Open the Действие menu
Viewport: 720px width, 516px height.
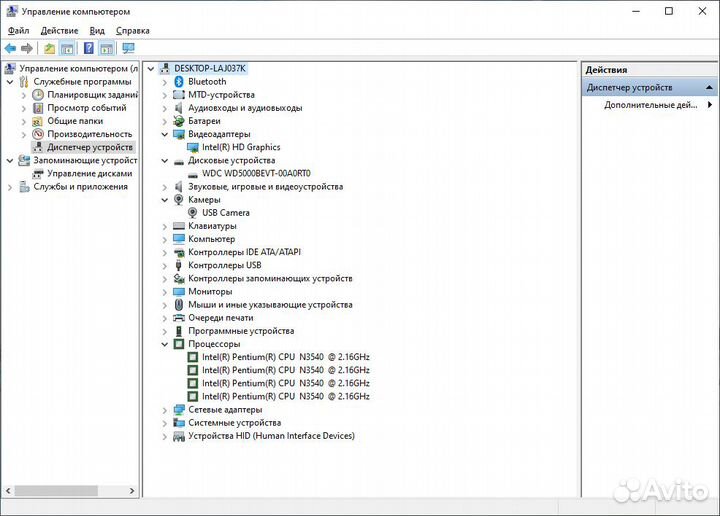coord(59,31)
